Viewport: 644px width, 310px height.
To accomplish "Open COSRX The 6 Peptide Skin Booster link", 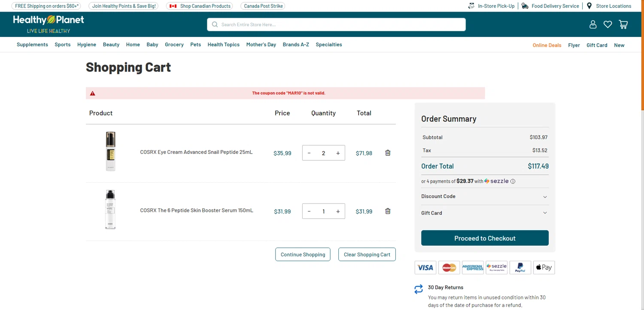I will click(197, 211).
